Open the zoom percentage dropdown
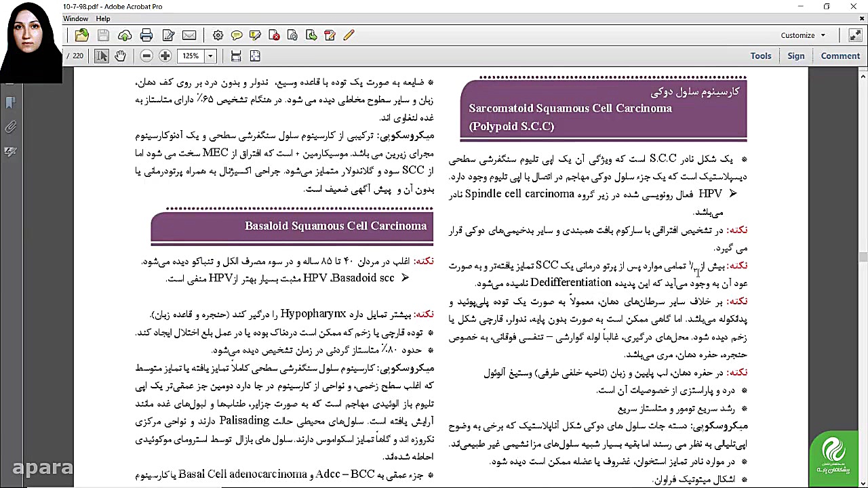The width and height of the screenshot is (868, 488). [x=211, y=56]
